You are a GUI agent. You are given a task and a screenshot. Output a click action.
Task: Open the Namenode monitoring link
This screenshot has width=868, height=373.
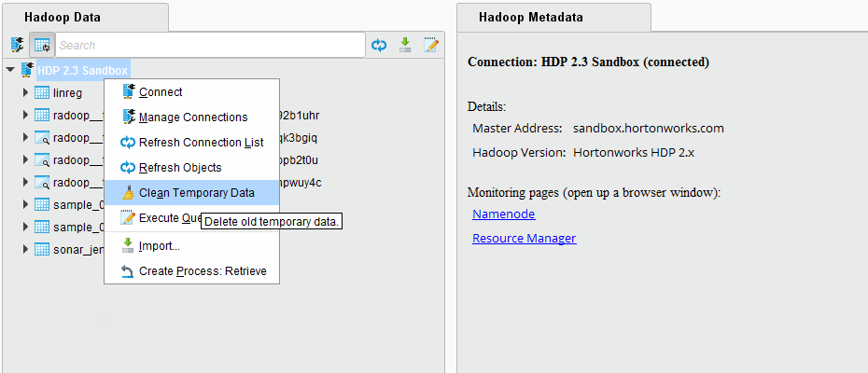pos(503,214)
